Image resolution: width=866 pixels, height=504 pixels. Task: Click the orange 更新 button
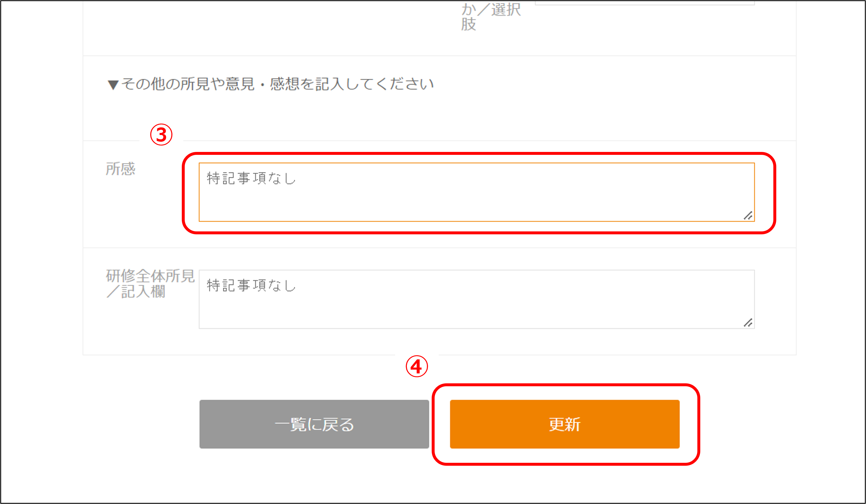pos(565,424)
